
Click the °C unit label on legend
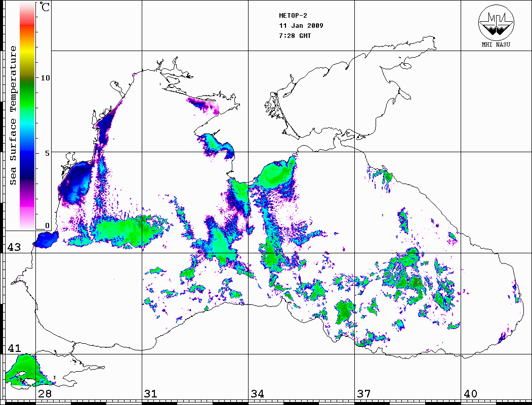(x=45, y=7)
